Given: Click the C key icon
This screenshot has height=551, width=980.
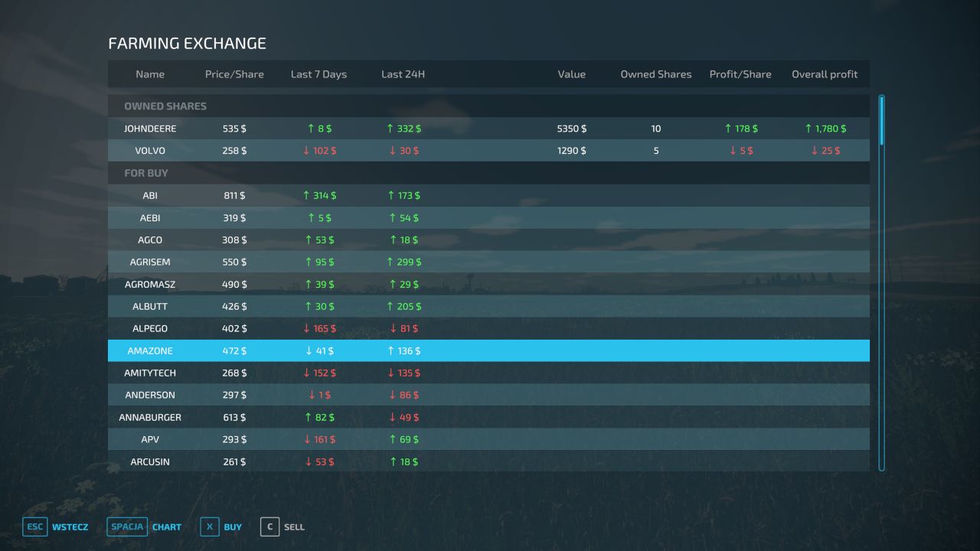Looking at the screenshot, I should click(x=269, y=527).
